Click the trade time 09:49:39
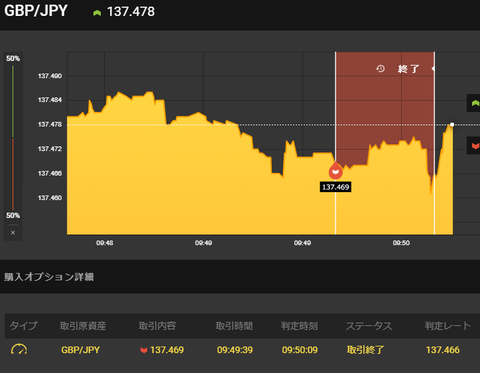This screenshot has height=373, width=480. point(235,350)
